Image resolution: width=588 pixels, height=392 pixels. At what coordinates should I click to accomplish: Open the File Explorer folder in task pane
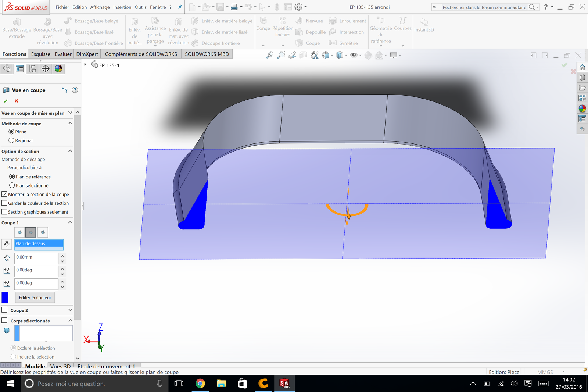582,88
